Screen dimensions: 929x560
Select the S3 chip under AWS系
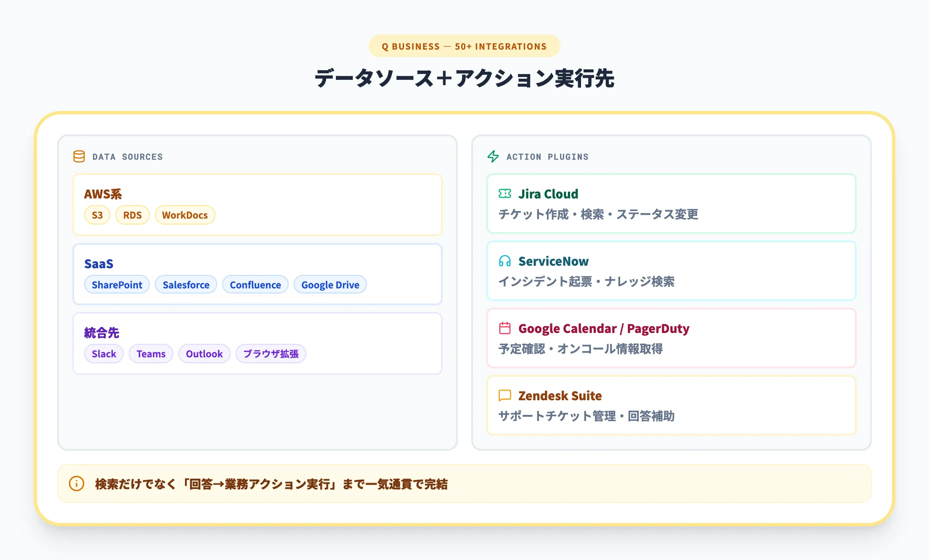[97, 215]
